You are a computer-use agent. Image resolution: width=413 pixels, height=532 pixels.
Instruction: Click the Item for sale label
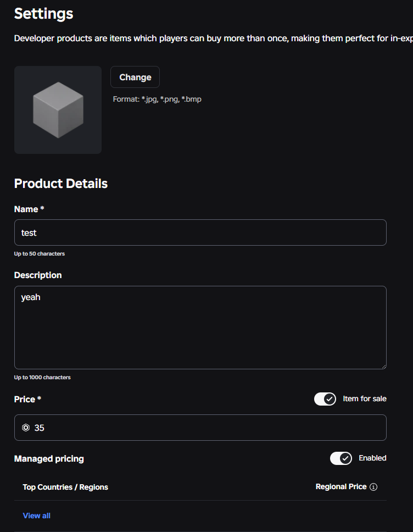[x=365, y=398]
